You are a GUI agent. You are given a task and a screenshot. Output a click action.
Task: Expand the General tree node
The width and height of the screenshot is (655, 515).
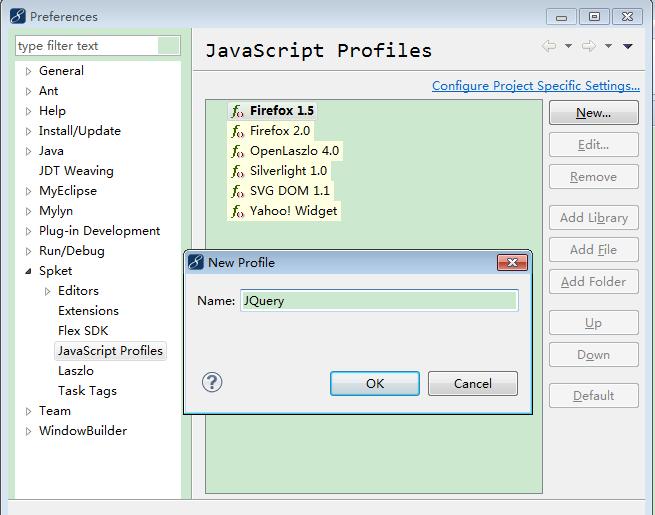[28, 71]
